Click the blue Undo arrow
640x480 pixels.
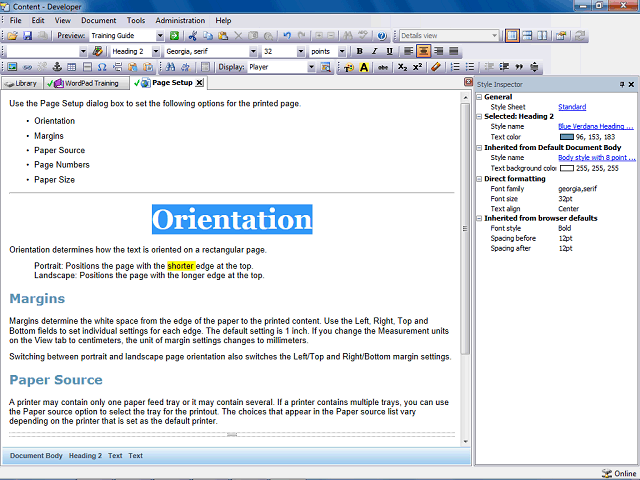(287, 36)
